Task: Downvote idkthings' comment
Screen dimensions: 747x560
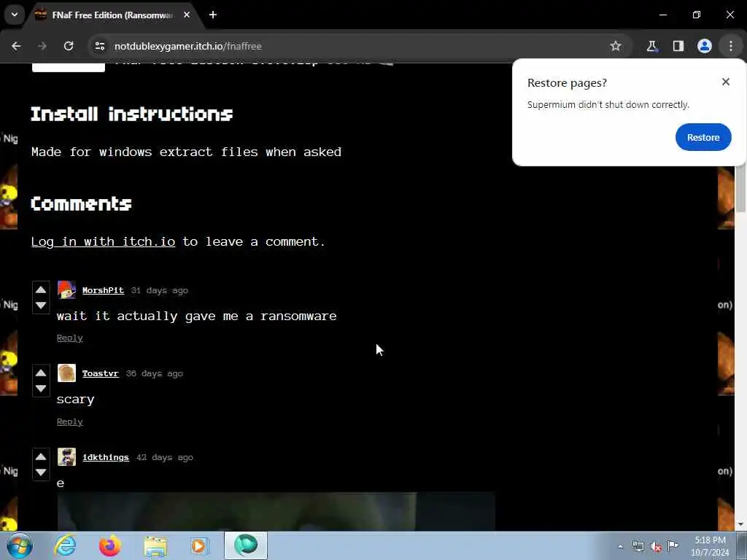Action: pos(41,472)
